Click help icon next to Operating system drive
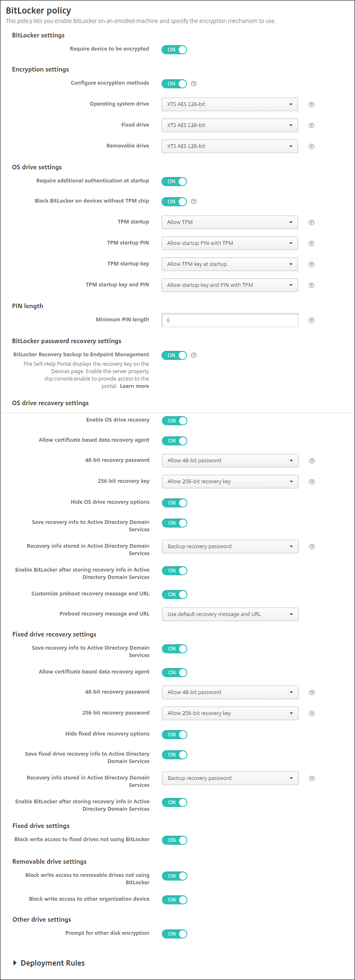This screenshot has height=980, width=355. click(x=311, y=104)
